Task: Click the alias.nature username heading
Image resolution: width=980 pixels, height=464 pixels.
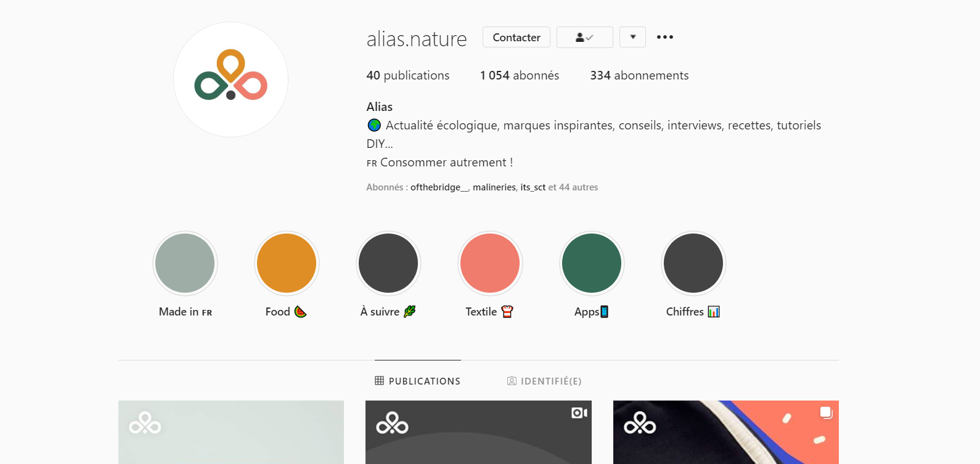Action: click(x=417, y=39)
